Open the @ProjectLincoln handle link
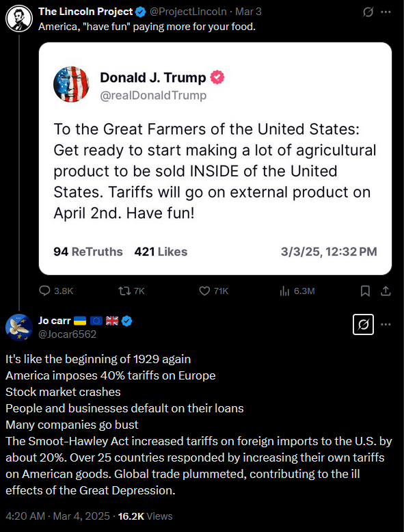404x532 pixels. (188, 12)
